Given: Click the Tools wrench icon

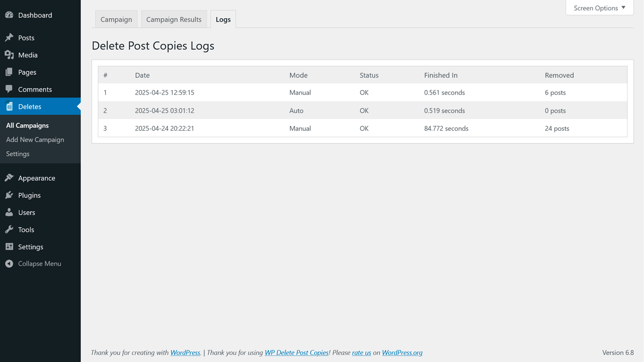Looking at the screenshot, I should (x=9, y=230).
